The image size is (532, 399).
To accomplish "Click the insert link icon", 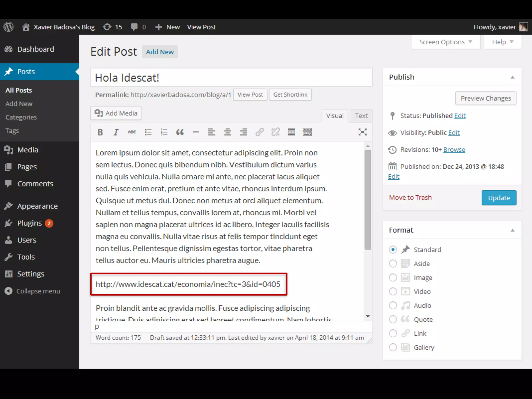I will click(260, 132).
